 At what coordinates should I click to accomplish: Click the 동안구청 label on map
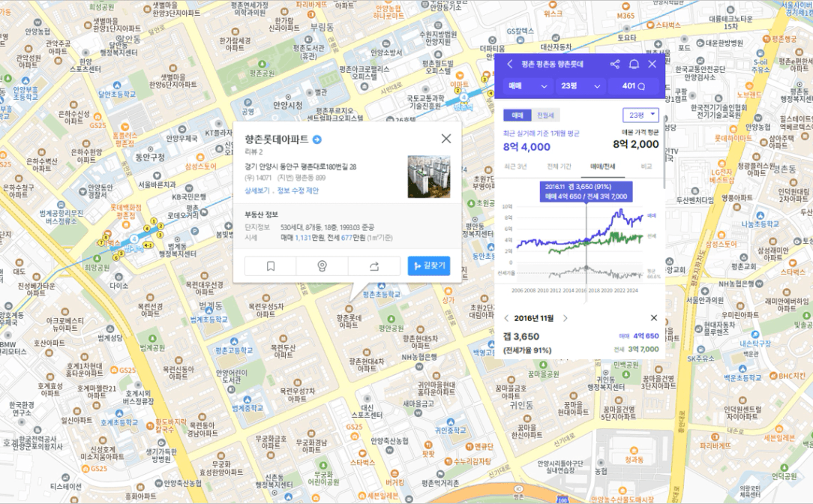[x=150, y=157]
